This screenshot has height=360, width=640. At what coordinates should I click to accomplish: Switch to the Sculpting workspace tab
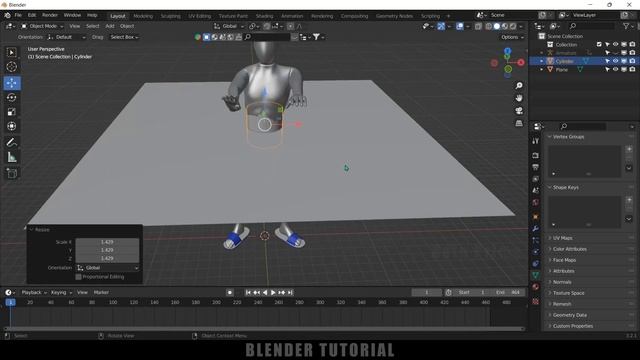[x=170, y=16]
